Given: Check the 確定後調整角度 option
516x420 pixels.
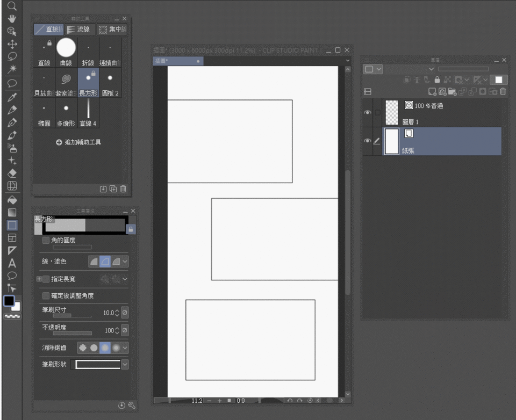Looking at the screenshot, I should point(46,295).
